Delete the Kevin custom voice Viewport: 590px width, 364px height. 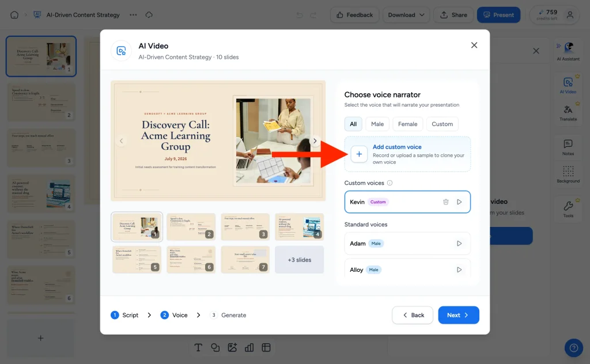(x=446, y=202)
